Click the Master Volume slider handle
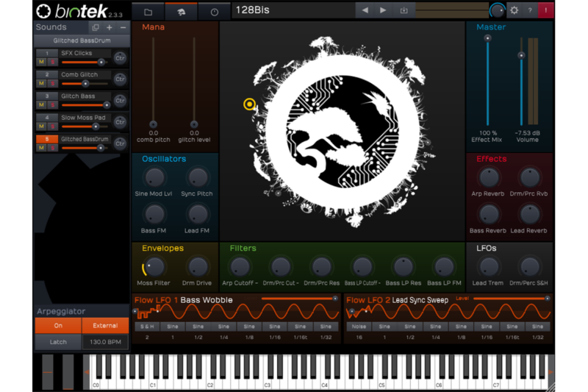Viewport: 588px width, 392px height. point(522,55)
